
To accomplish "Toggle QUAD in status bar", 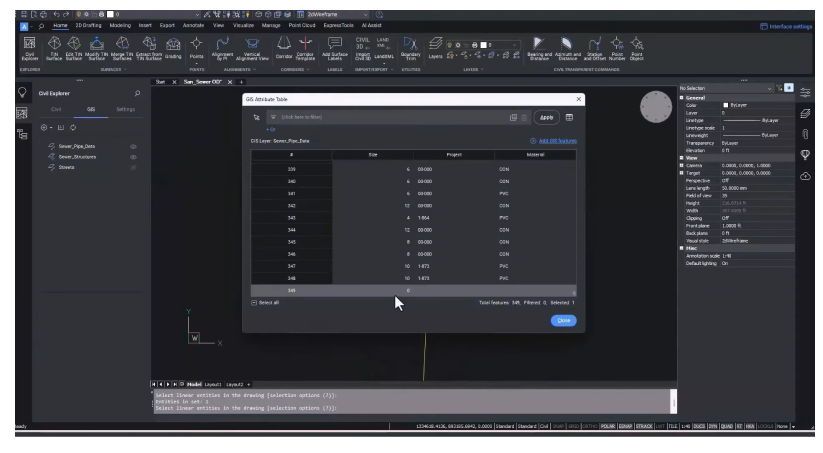I will pos(726,426).
